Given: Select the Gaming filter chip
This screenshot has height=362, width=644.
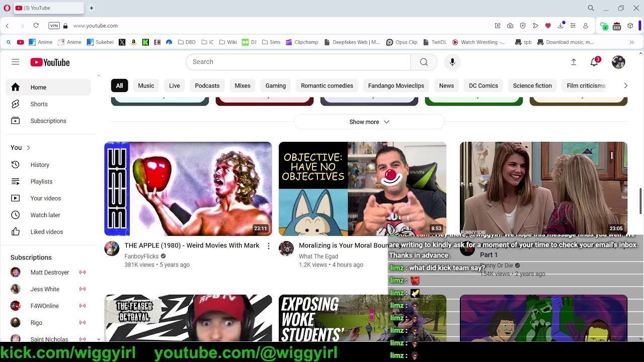Looking at the screenshot, I should coord(275,85).
